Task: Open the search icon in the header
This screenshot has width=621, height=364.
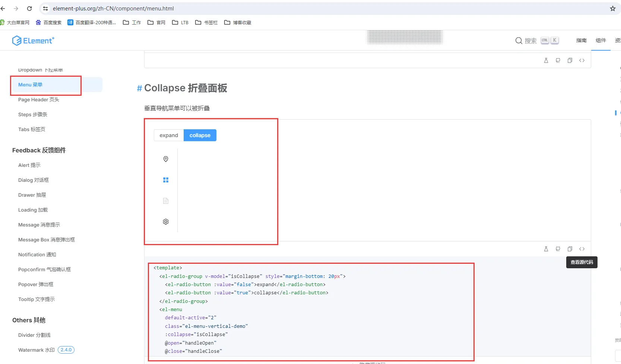Action: click(x=518, y=41)
